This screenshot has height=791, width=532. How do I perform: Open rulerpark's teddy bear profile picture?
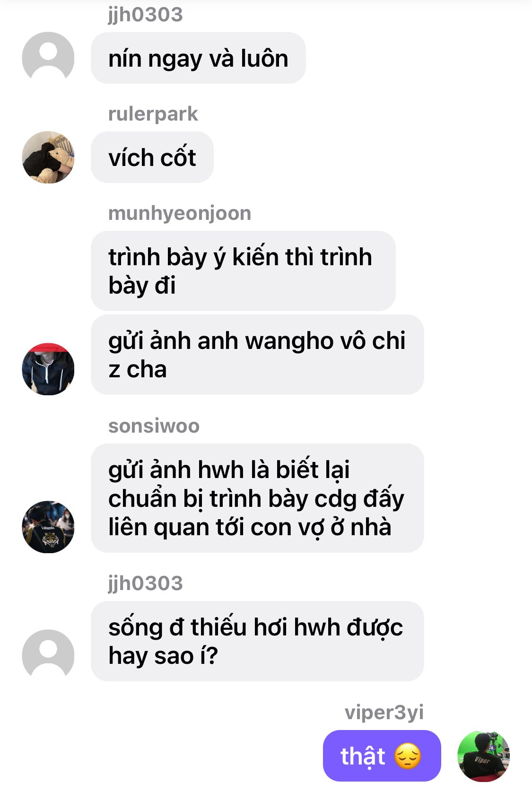[48, 157]
